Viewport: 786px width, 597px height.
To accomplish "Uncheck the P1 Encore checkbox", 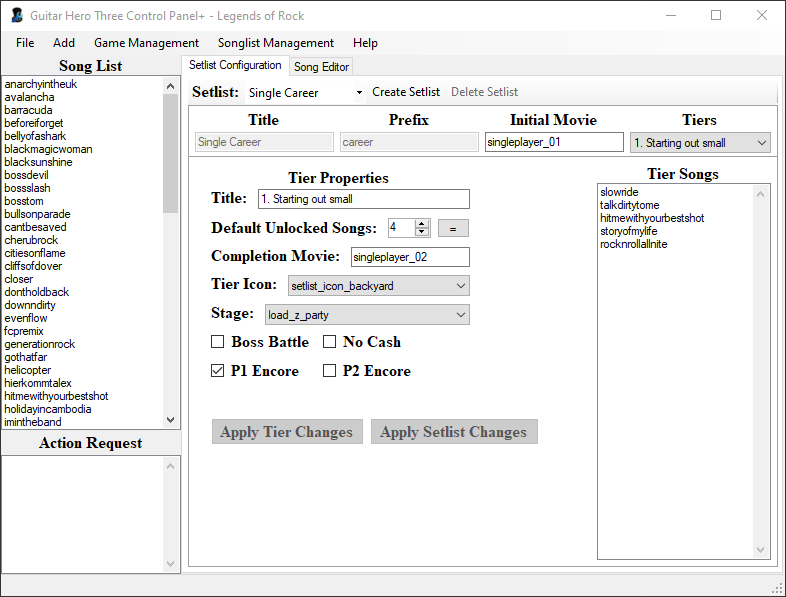I will coord(218,371).
